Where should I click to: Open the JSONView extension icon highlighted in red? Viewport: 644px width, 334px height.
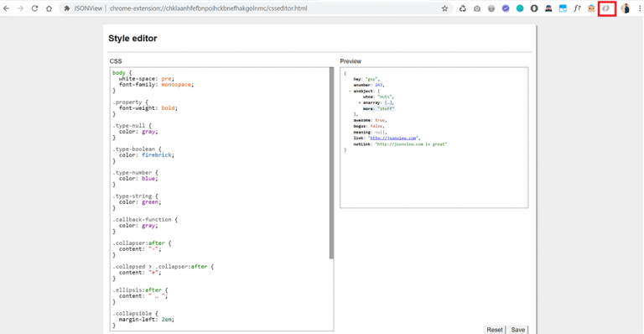(606, 8)
